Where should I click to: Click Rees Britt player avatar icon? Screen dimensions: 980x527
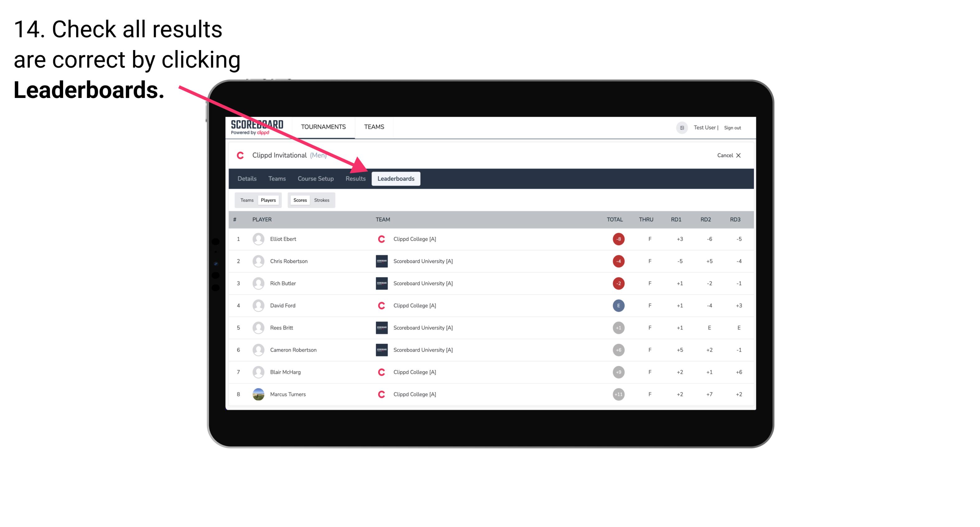tap(258, 327)
